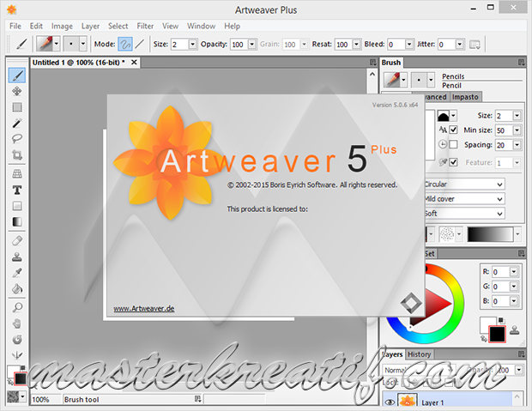Open the Bleed dropdown
The width and height of the screenshot is (532, 411).
[x=409, y=45]
